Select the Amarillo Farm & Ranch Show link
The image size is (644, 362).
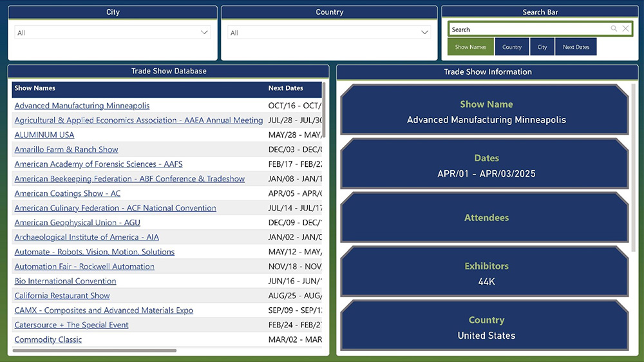click(66, 149)
